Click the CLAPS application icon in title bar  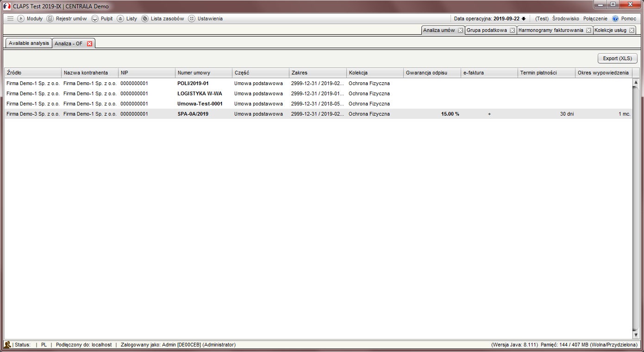pos(7,6)
